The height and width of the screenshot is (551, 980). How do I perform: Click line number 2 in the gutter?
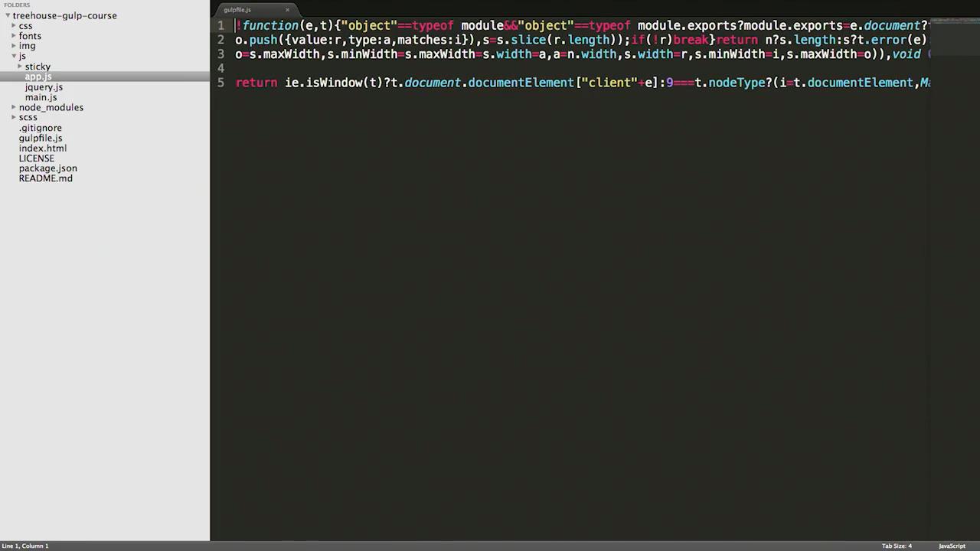tap(220, 40)
